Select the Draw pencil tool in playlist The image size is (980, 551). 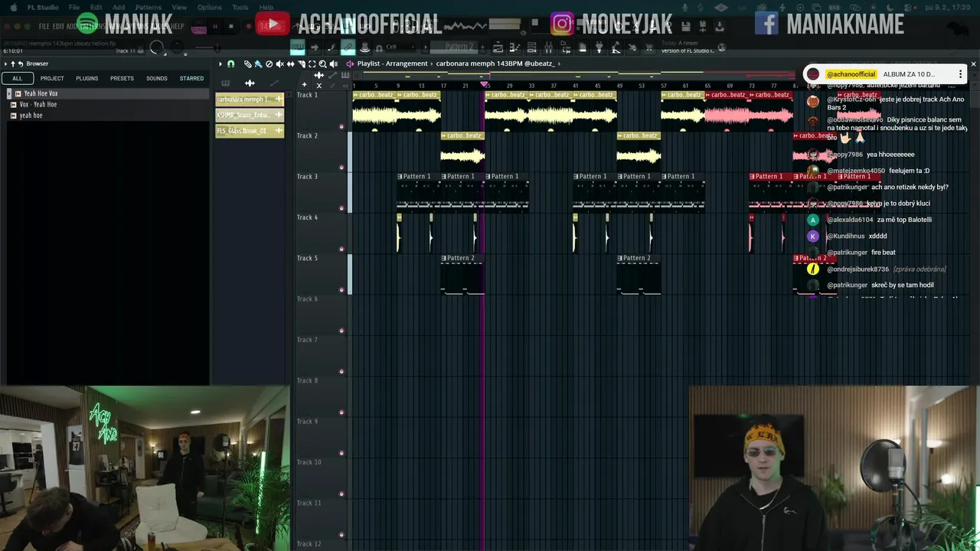[x=247, y=64]
